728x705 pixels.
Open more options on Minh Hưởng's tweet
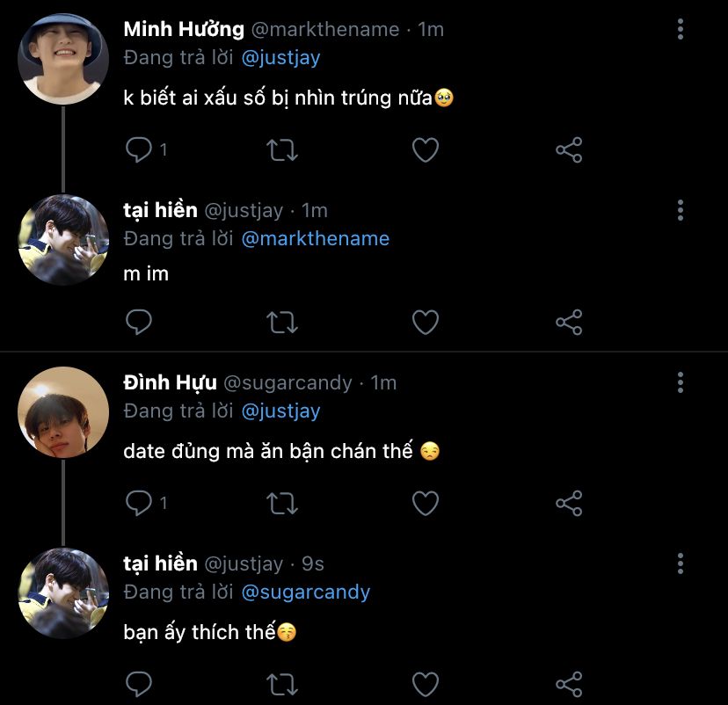tap(681, 30)
